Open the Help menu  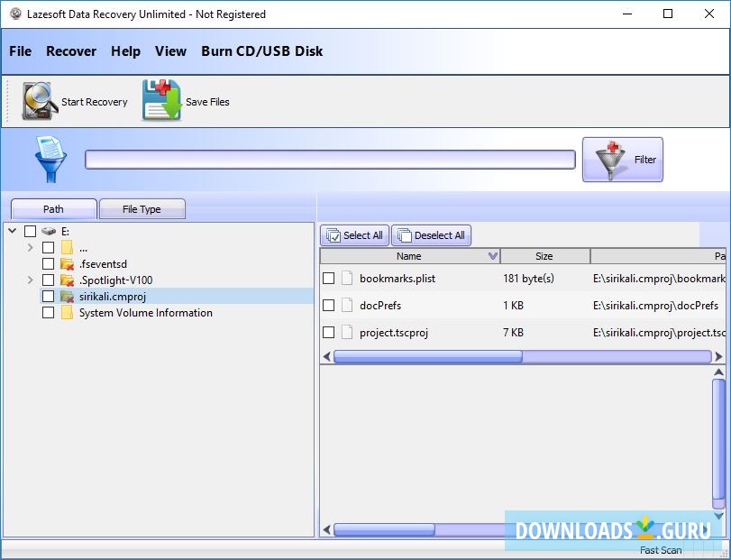click(x=125, y=51)
